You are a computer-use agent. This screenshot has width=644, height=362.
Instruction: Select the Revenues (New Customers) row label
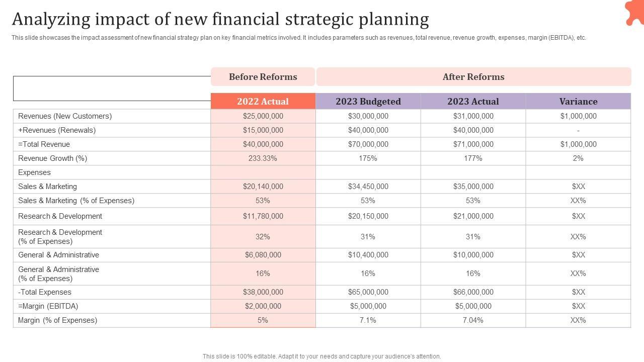[x=65, y=116]
